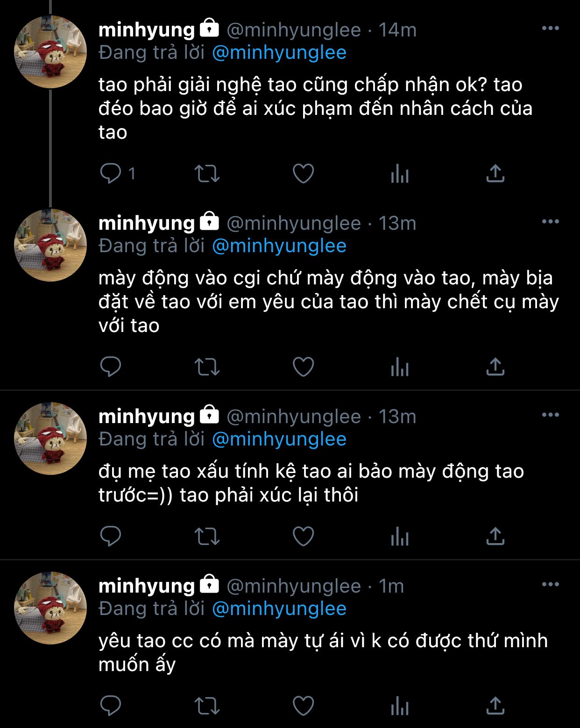Reply to tweet starting 'mày động vào'

111,367
